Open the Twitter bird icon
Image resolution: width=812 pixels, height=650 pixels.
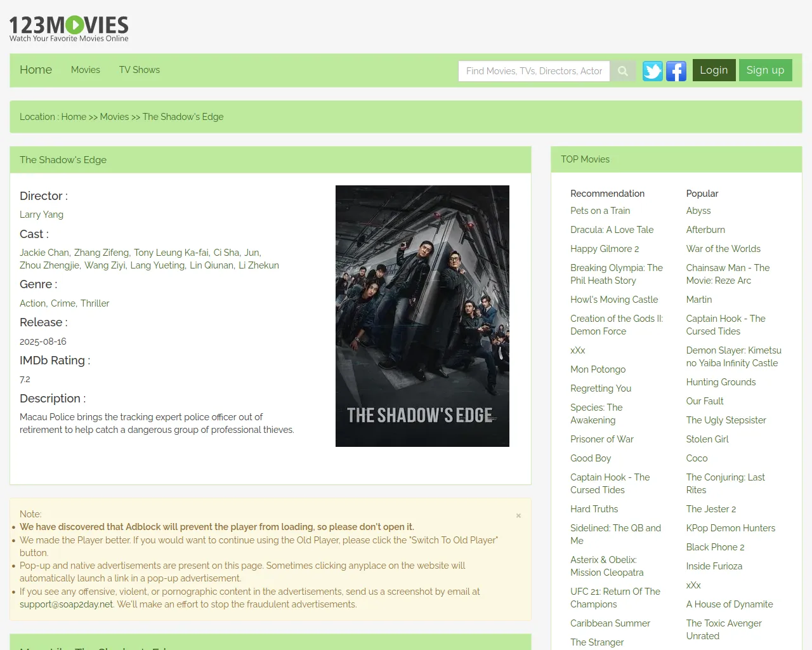pyautogui.click(x=653, y=71)
